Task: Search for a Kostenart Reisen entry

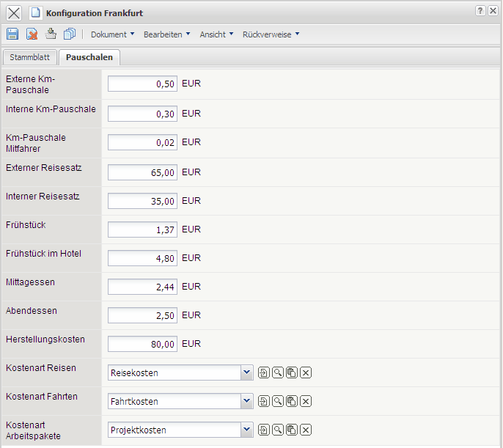Action: point(278,372)
